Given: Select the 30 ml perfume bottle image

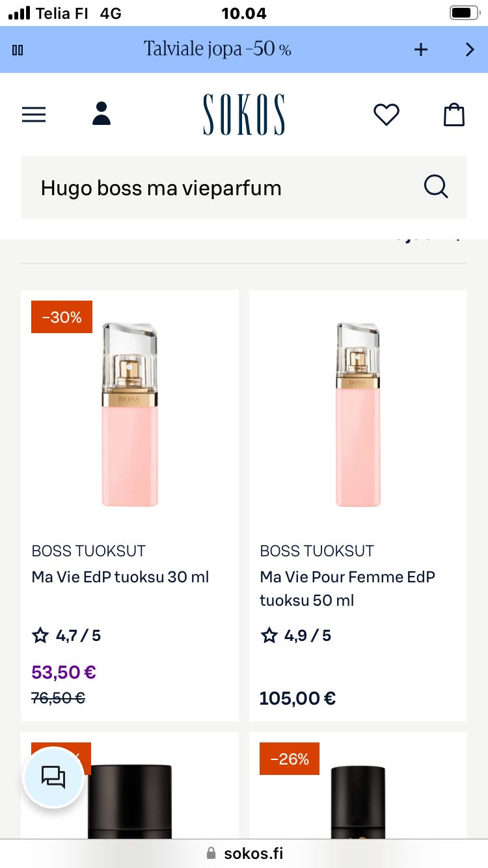Looking at the screenshot, I should coord(130,414).
